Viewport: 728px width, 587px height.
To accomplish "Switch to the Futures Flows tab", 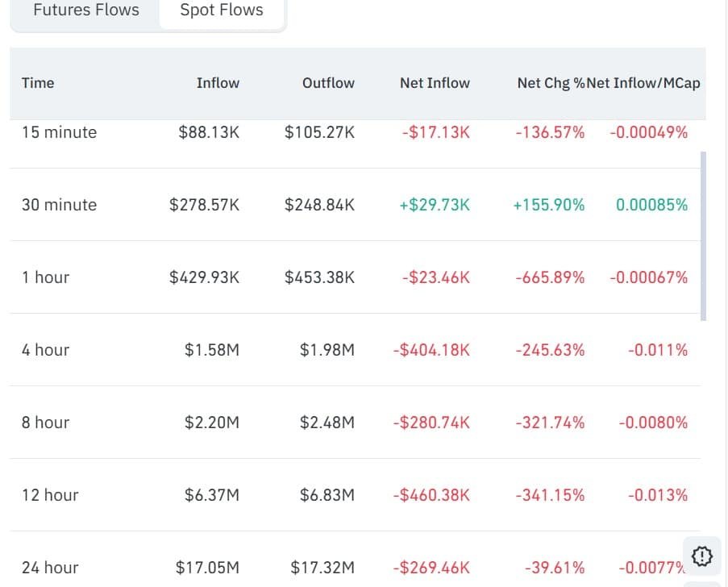I will click(x=86, y=10).
